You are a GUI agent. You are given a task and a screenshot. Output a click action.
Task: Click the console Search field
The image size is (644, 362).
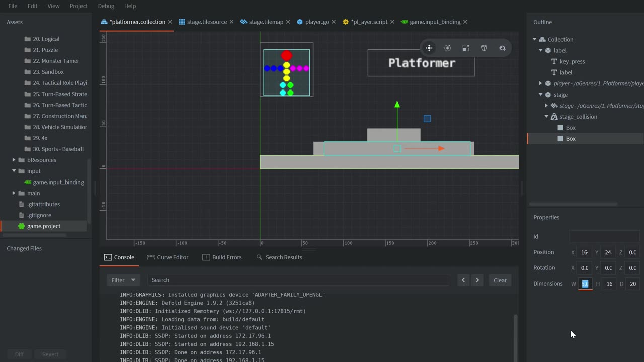pos(298,280)
